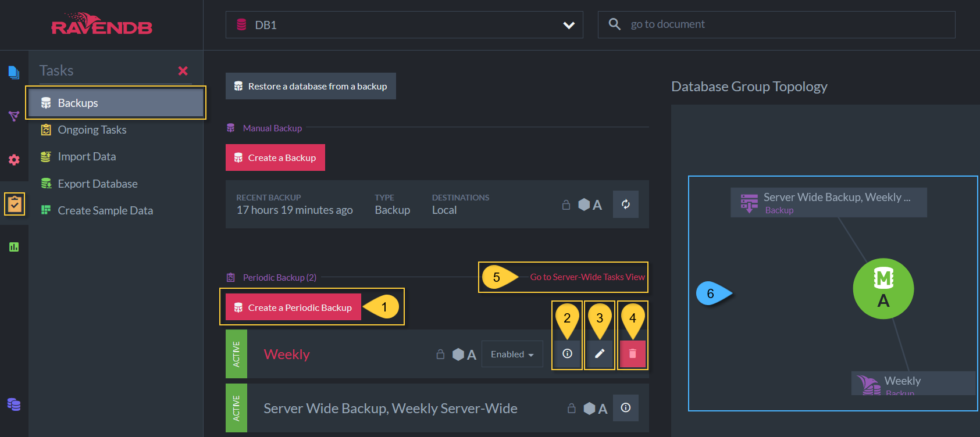Open the Databases icon at sidebar bottom
Screen dimensions: 980x437
click(x=14, y=404)
